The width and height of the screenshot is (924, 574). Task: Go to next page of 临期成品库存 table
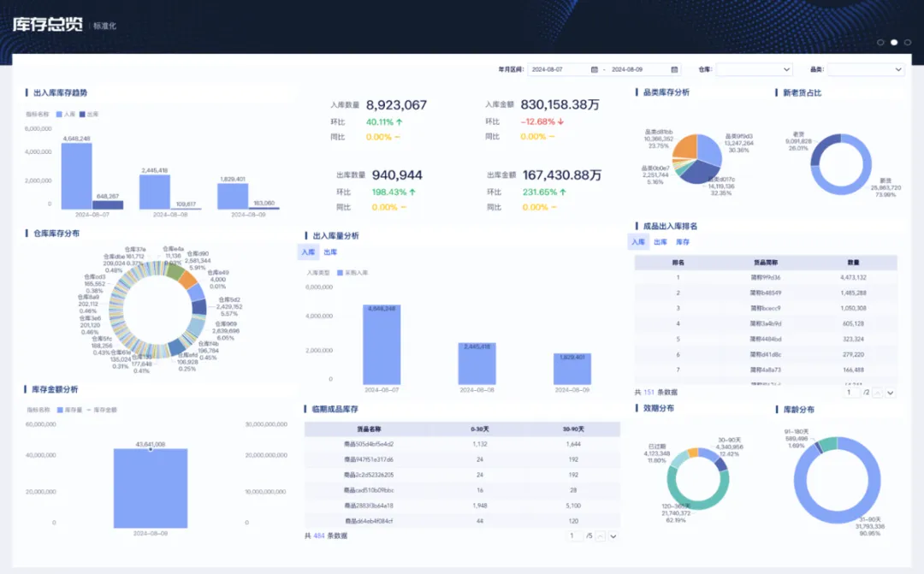[613, 536]
